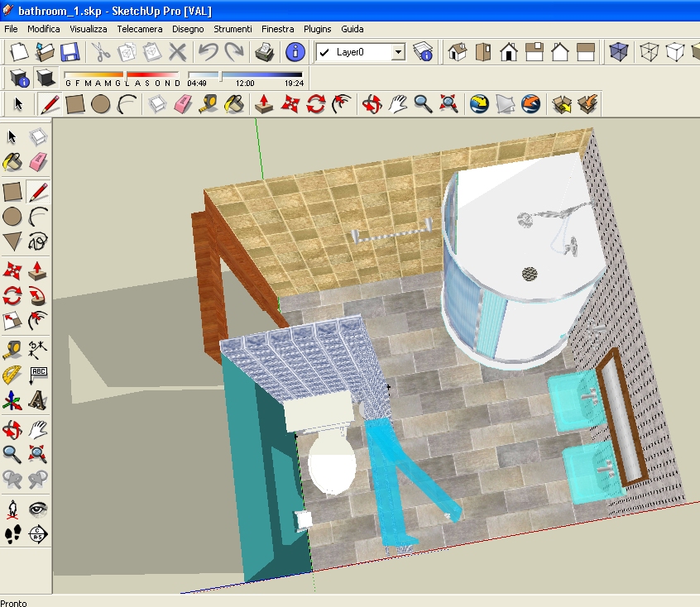This screenshot has width=700, height=607.
Task: Select the Push/Pull tool in horizontal toolbar
Action: click(264, 104)
